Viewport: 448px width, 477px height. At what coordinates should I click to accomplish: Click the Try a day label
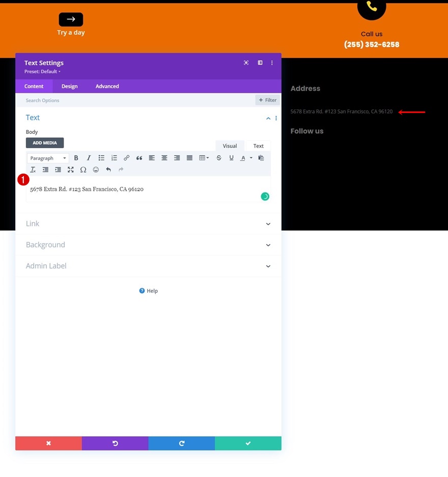[x=71, y=33]
